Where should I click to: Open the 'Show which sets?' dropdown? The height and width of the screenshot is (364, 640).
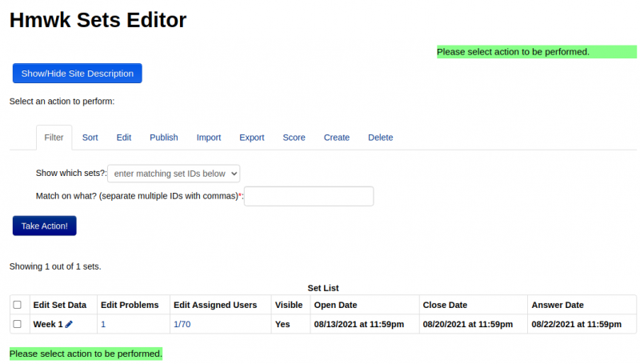coord(174,174)
